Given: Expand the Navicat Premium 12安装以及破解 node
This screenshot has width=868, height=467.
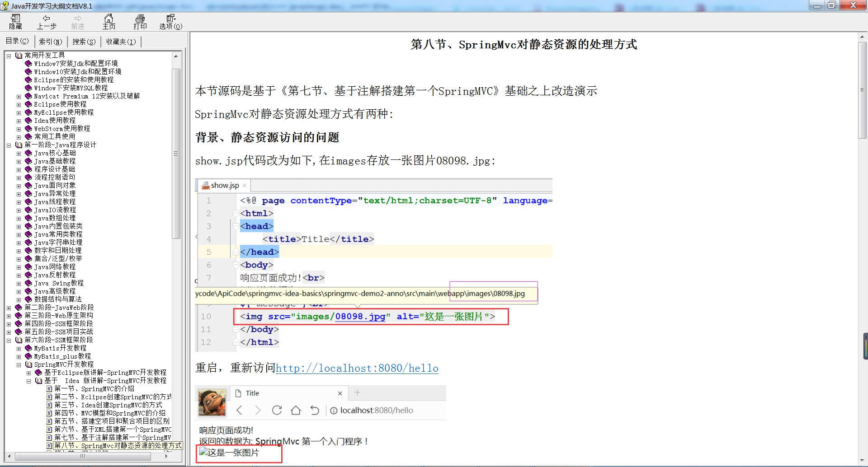Looking at the screenshot, I should pos(19,97).
